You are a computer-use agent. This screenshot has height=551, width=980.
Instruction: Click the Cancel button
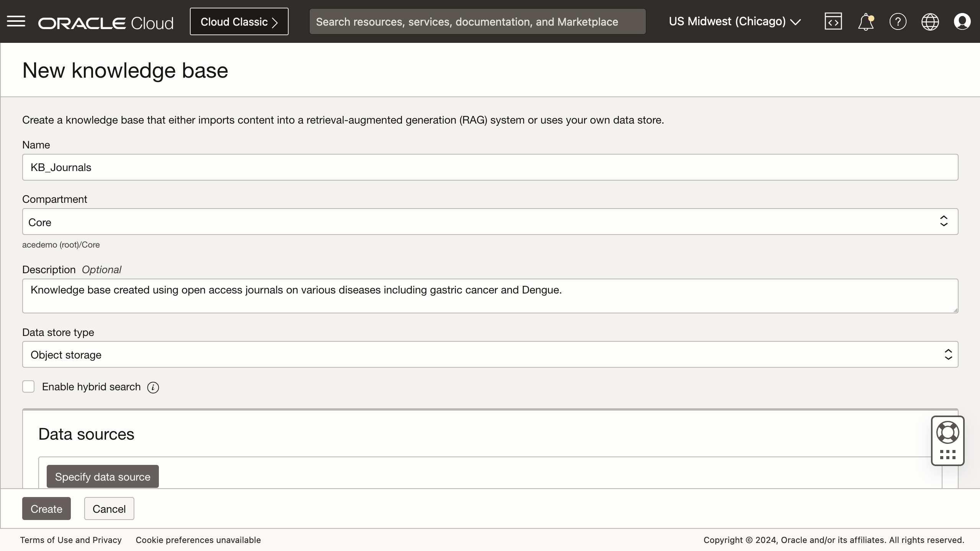tap(109, 508)
